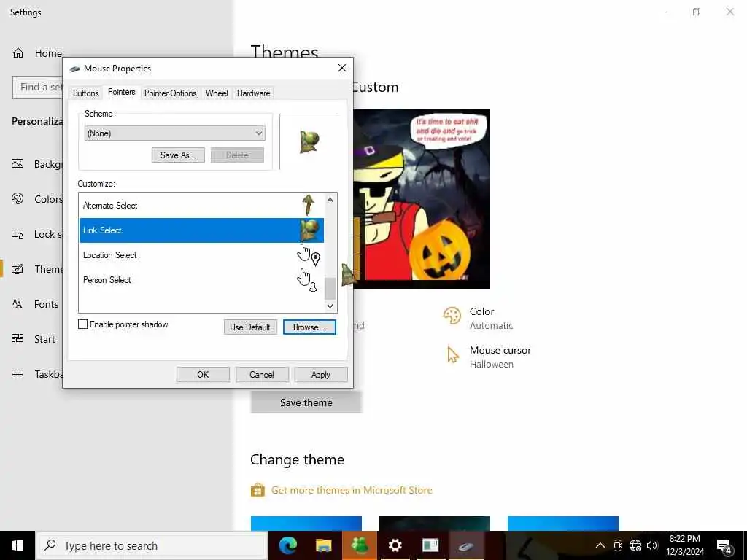Click the Mouse Properties title bar icon

(x=74, y=69)
